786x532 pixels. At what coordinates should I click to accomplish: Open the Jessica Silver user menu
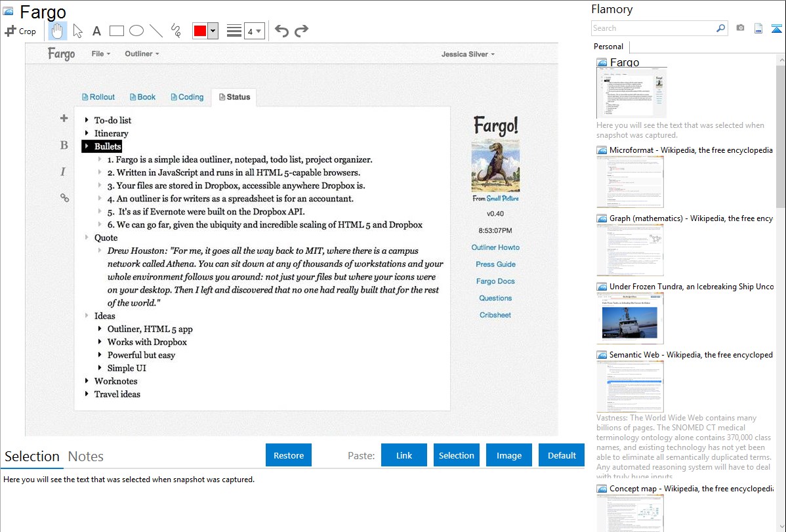point(468,54)
